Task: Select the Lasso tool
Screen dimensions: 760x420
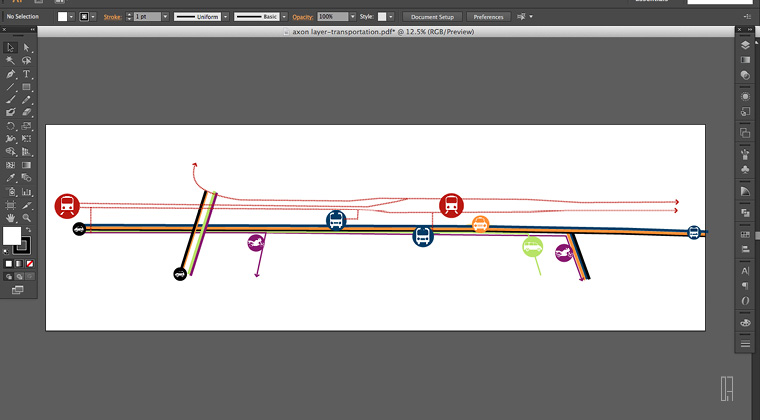Action: tap(27, 61)
